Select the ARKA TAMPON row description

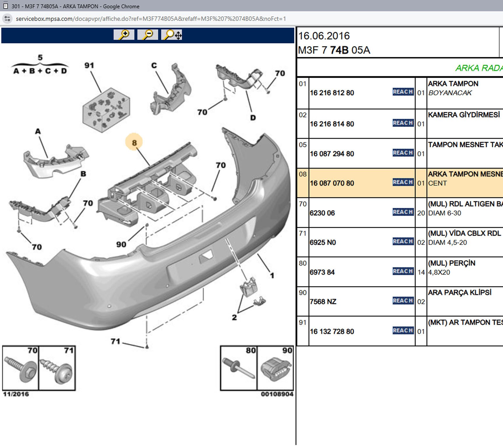point(453,84)
